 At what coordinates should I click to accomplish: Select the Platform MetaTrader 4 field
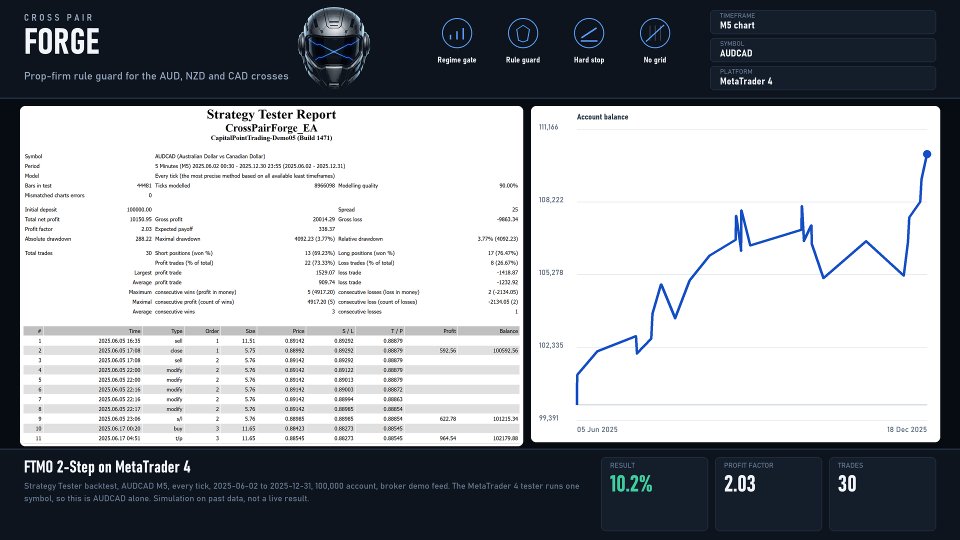tap(823, 78)
